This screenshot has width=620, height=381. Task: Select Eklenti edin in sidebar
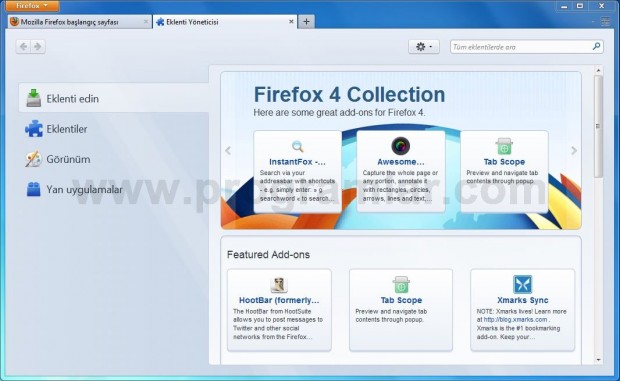point(114,98)
